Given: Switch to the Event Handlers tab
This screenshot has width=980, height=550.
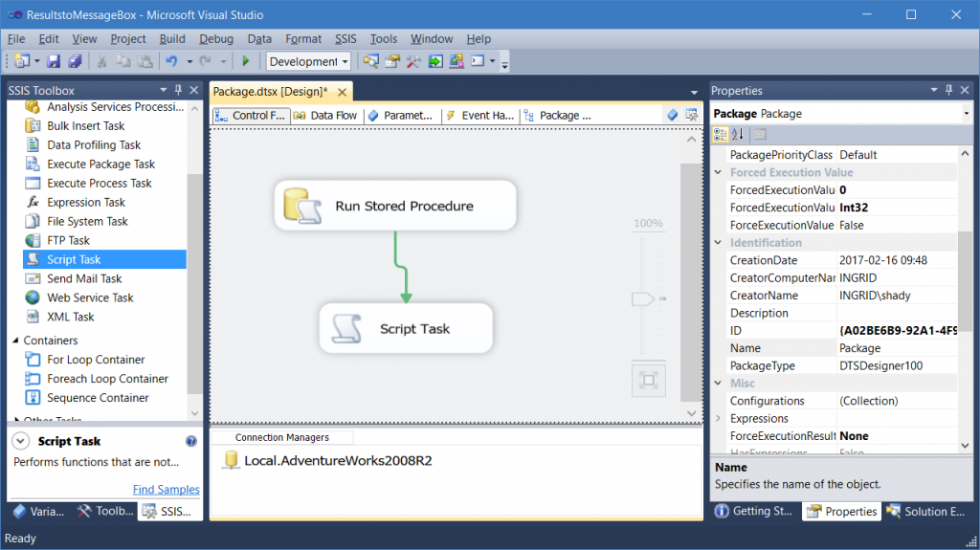Looking at the screenshot, I should [480, 116].
